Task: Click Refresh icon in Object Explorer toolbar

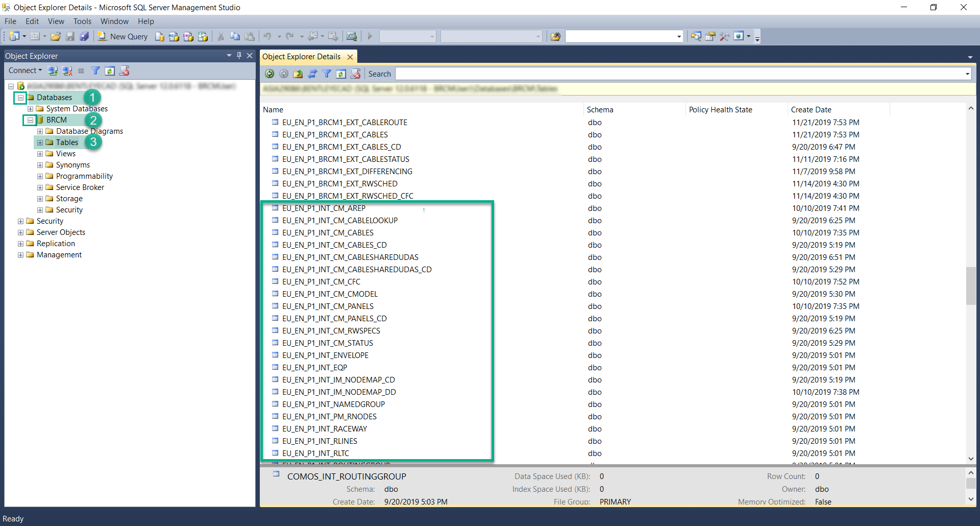Action: pyautogui.click(x=110, y=70)
